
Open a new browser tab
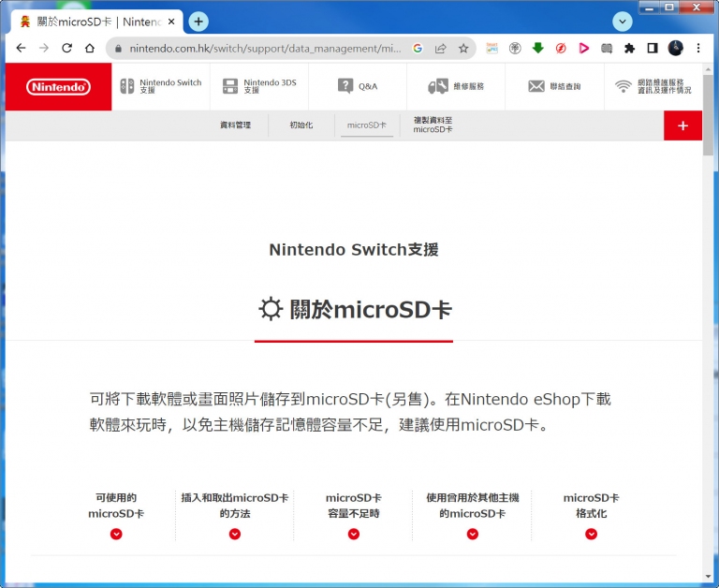coord(198,22)
